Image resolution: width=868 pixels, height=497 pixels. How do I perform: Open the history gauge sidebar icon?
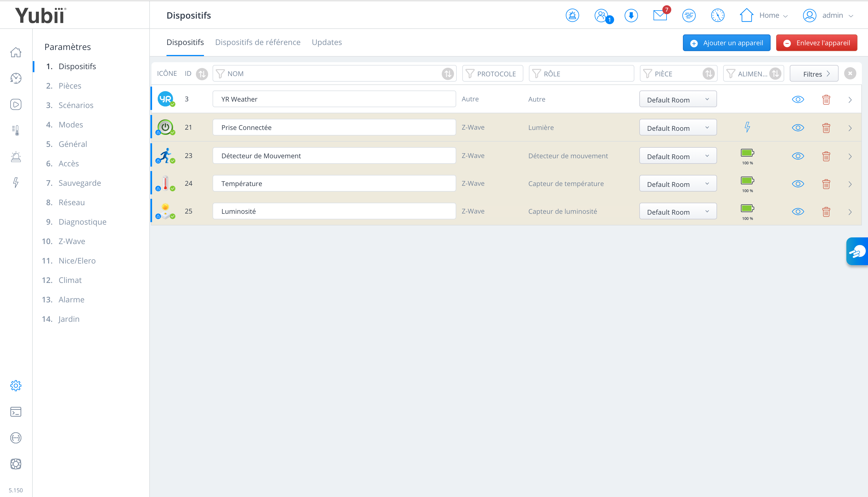[16, 78]
